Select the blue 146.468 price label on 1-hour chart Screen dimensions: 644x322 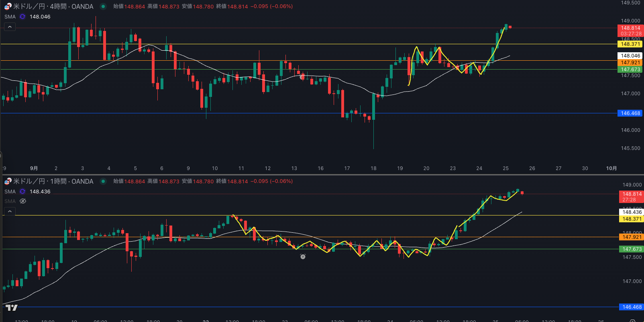point(632,307)
